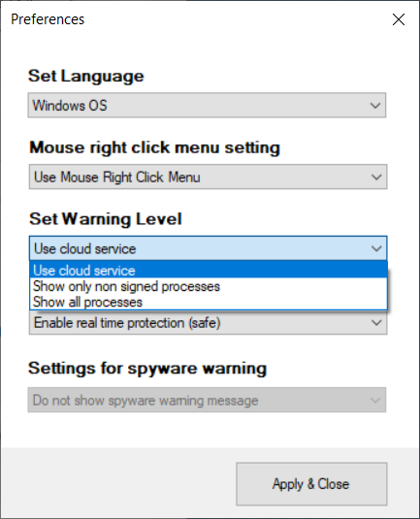Click the greyed-out spyware warning chevron
This screenshot has height=519, width=420.
point(375,401)
